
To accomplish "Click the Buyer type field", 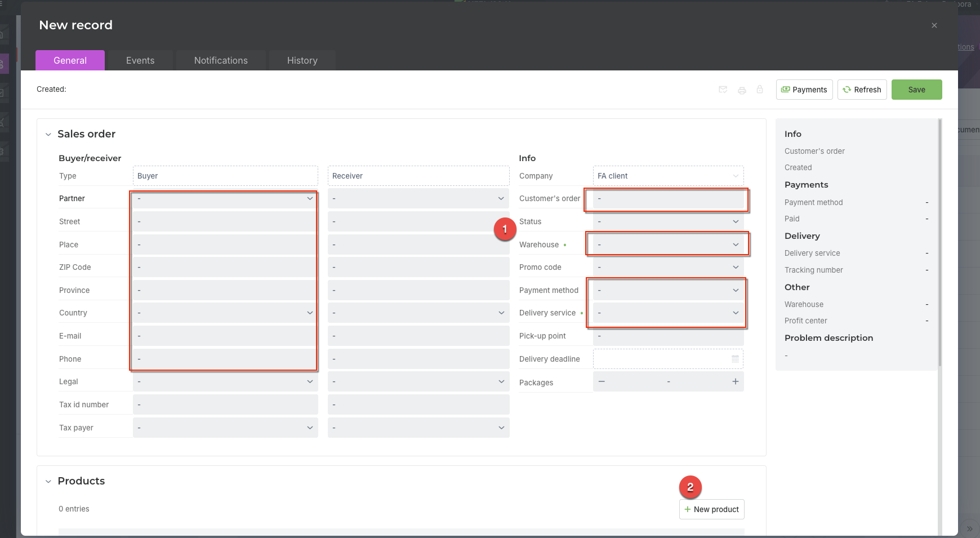I will tap(225, 176).
